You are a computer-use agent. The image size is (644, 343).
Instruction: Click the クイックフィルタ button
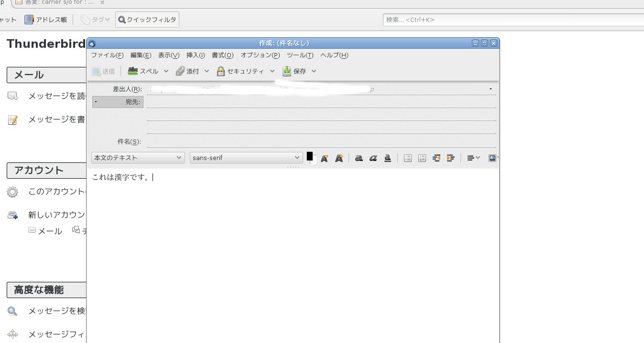pos(147,20)
